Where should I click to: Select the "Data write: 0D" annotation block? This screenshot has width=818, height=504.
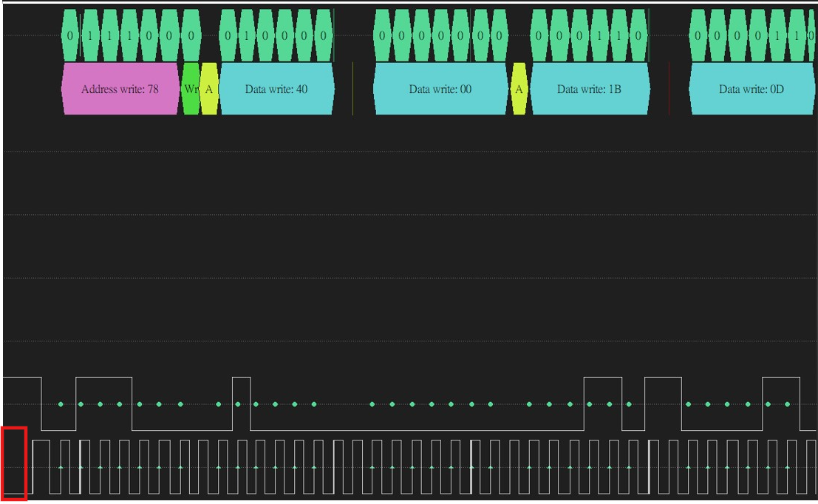[x=752, y=89]
